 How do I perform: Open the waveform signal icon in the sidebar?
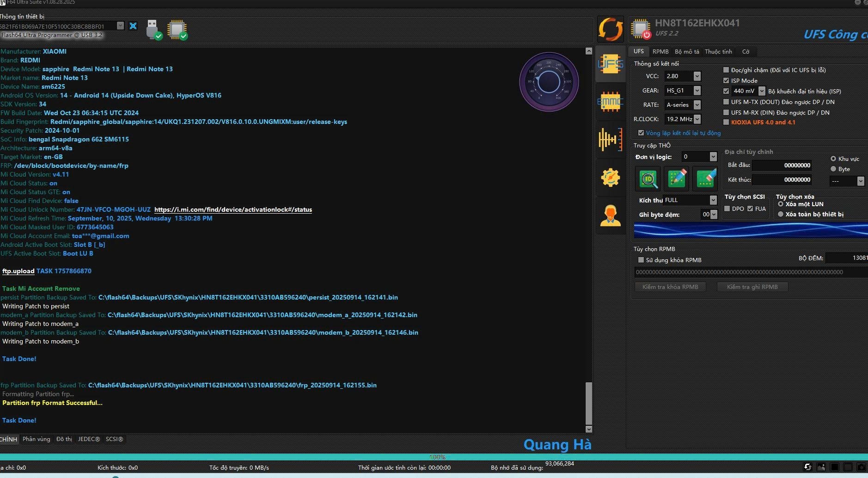610,139
